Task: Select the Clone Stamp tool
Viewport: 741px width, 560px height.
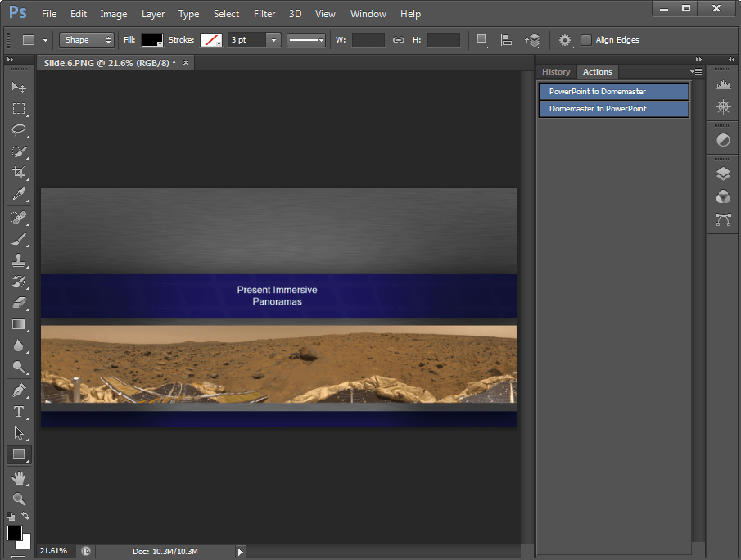Action: coord(19,260)
